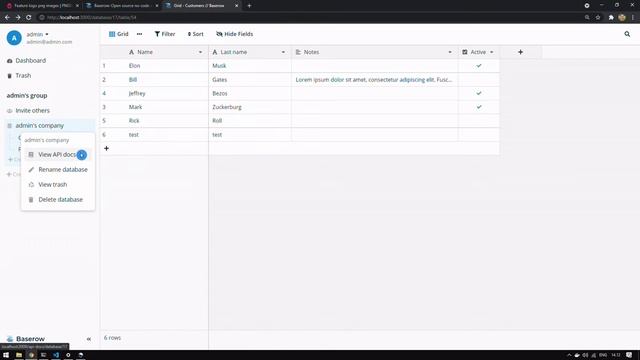
Task: Go back with the browser back arrow
Action: [7, 18]
